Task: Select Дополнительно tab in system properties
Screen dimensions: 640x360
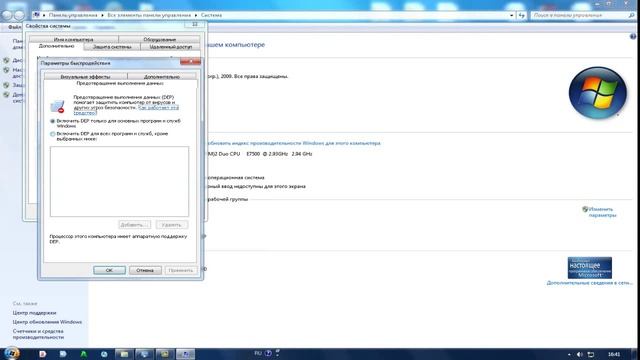Action: pyautogui.click(x=56, y=46)
